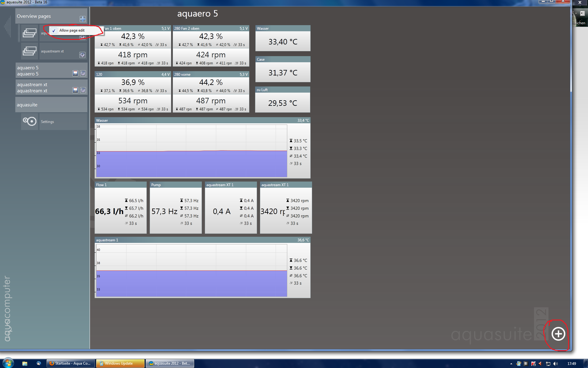Open aquastream xt device gear configuration icon
Viewport: 588px width, 368px height.
[83, 90]
